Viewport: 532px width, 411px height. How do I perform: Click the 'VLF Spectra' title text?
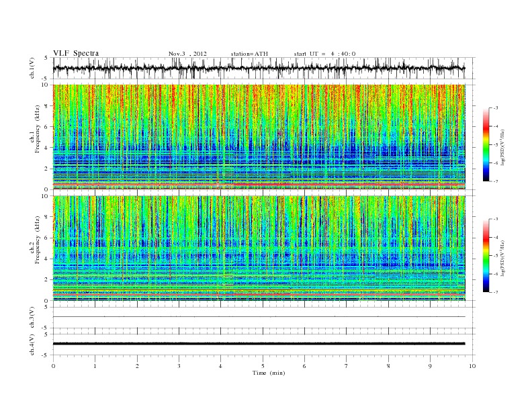76,53
